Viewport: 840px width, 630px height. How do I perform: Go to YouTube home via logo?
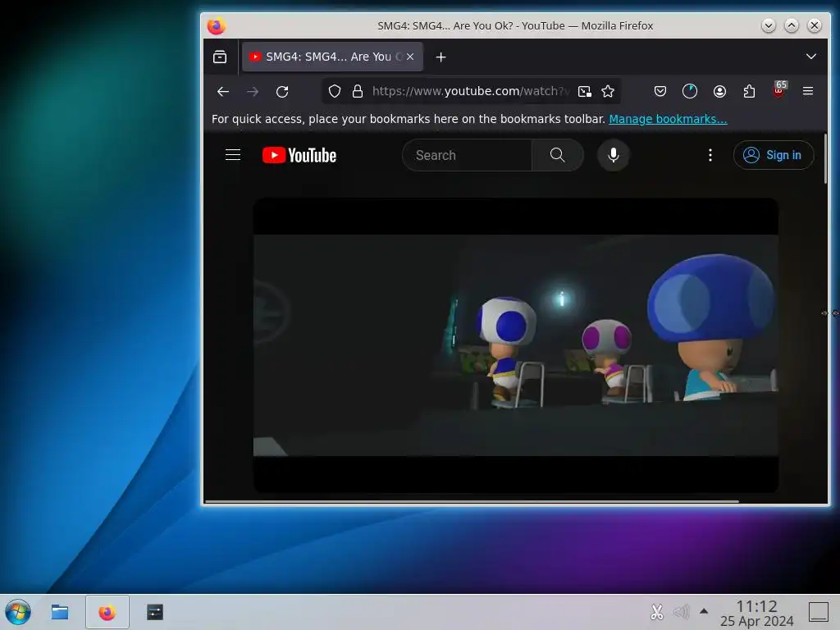(299, 155)
